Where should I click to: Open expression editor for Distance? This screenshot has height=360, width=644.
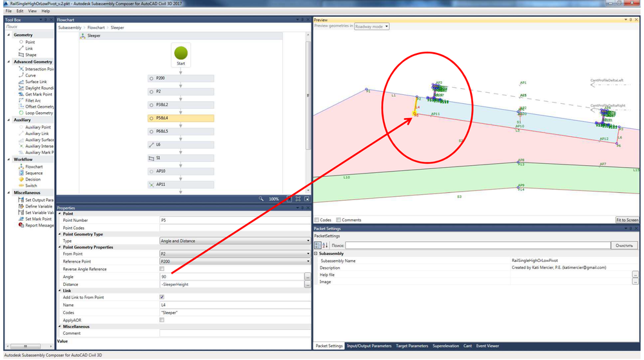click(307, 285)
